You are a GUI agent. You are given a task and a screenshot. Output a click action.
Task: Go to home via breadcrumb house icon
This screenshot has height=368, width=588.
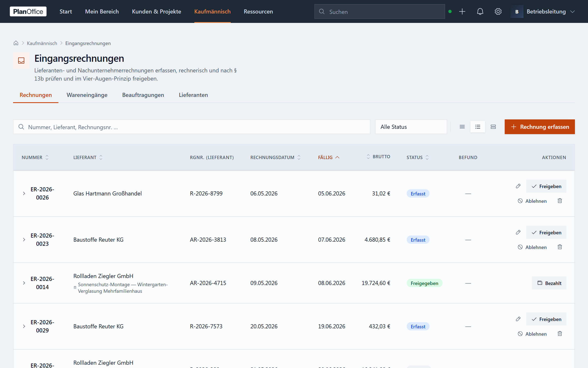pos(16,43)
